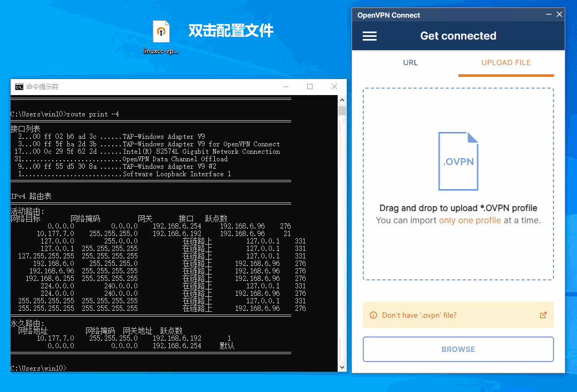577x392 pixels.
Task: Click the "Get connected" header title
Action: (458, 36)
